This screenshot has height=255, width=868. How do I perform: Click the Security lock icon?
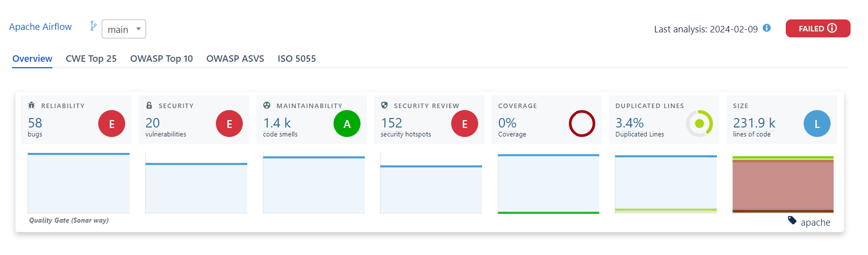[149, 105]
